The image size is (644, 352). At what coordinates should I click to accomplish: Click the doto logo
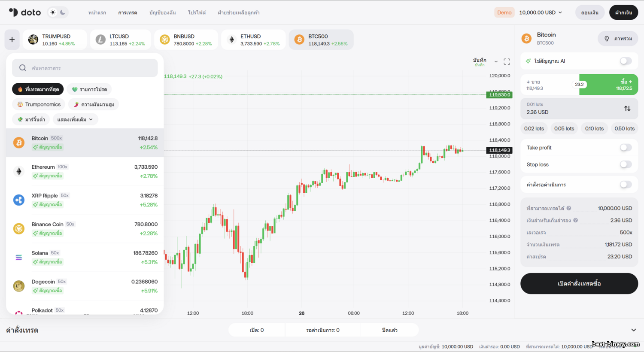pos(25,12)
